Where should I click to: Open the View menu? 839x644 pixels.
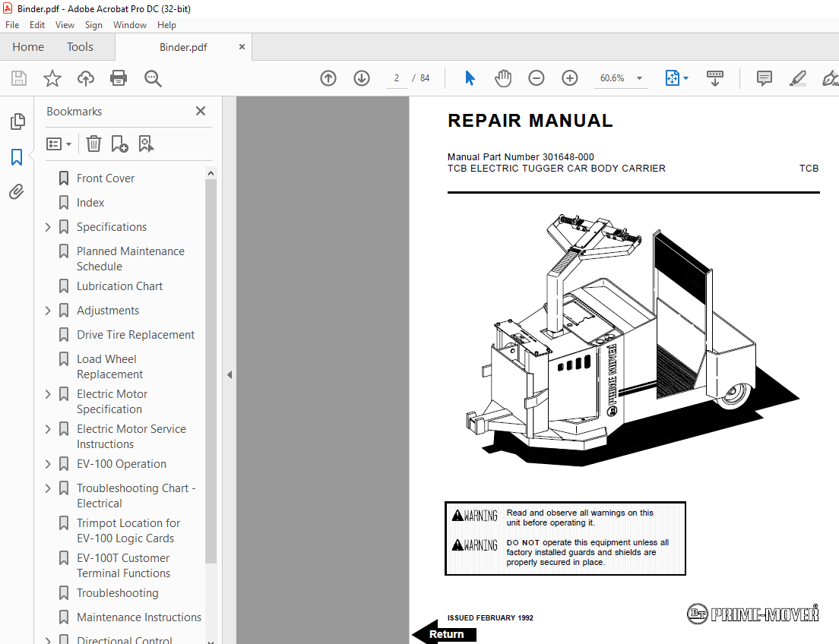[65, 25]
